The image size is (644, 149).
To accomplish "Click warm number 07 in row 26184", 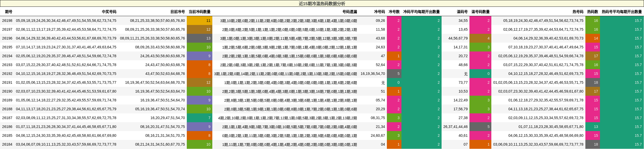I will pyautogui.click(x=466, y=144).
